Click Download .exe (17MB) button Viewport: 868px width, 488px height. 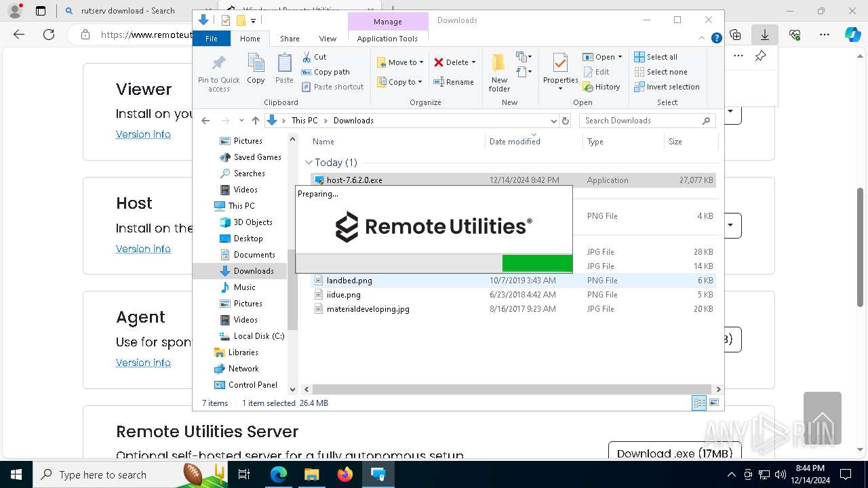pyautogui.click(x=675, y=453)
